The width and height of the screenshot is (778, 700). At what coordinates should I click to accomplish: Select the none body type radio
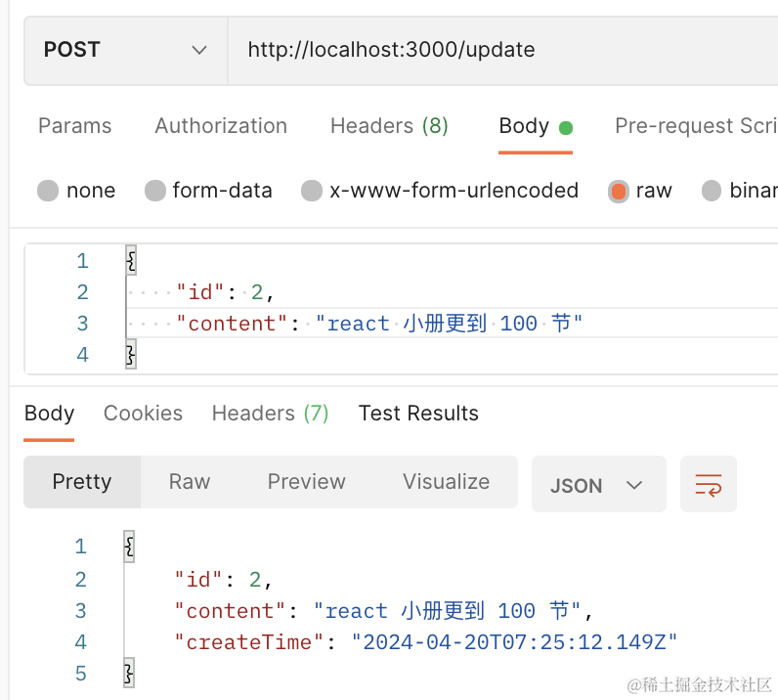pyautogui.click(x=48, y=191)
